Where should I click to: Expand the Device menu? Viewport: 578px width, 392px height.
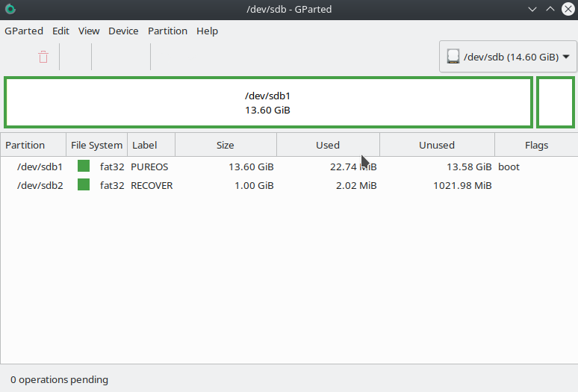[123, 31]
